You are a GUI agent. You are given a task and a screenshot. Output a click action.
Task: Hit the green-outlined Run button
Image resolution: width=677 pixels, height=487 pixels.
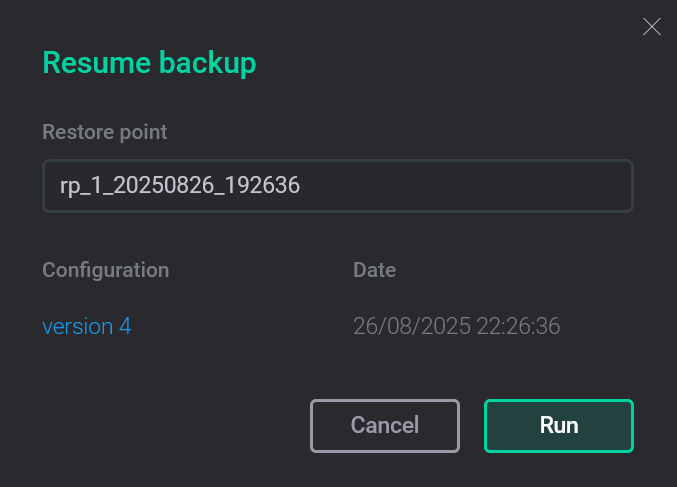point(558,426)
